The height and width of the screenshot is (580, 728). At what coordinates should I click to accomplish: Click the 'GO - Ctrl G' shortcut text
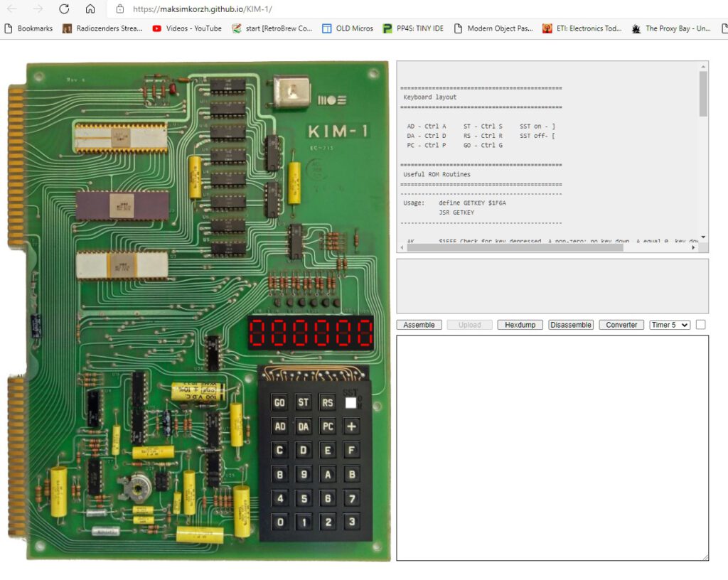[x=483, y=145]
